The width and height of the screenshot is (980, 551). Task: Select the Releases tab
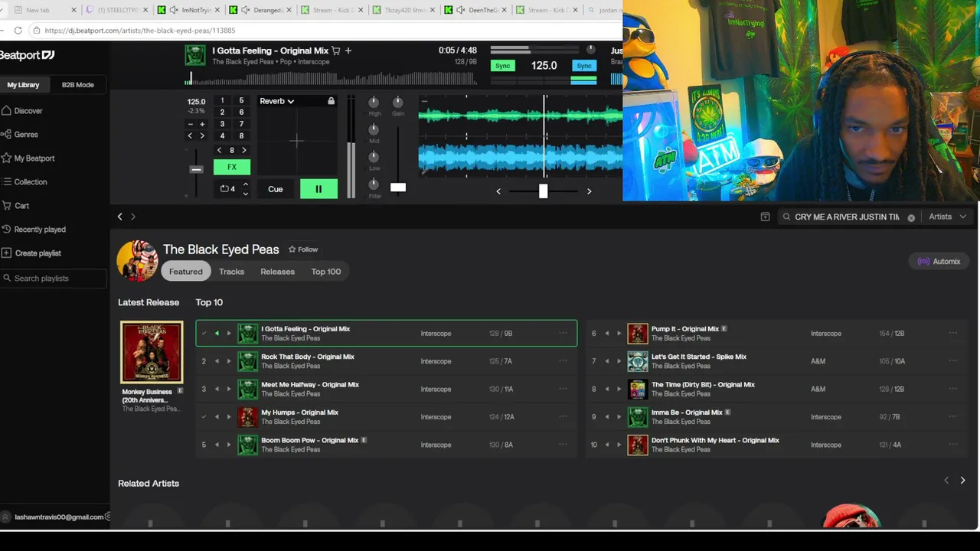coord(277,272)
